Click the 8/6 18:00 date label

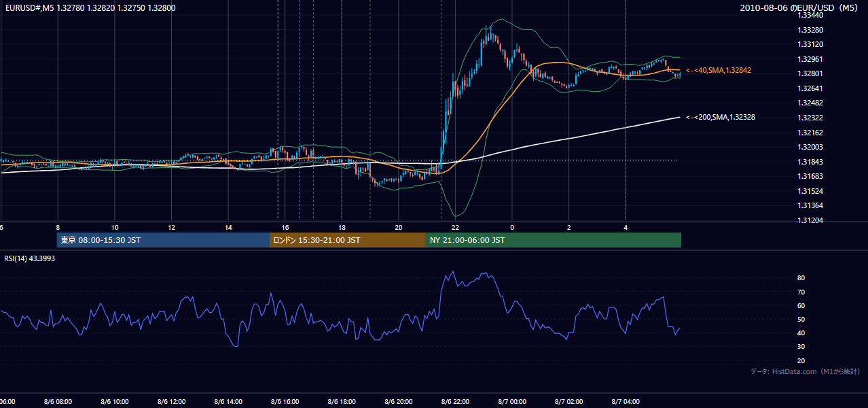tap(342, 402)
